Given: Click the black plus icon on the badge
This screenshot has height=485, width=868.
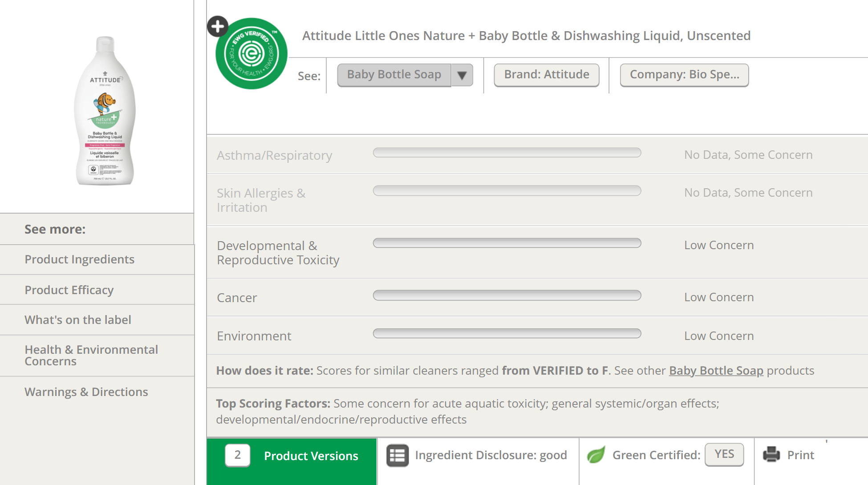Looking at the screenshot, I should click(218, 27).
